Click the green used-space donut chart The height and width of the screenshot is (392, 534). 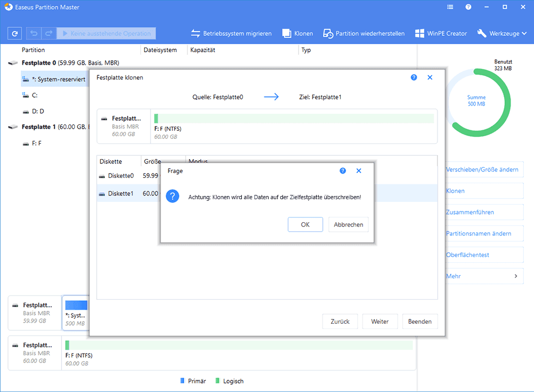477,103
